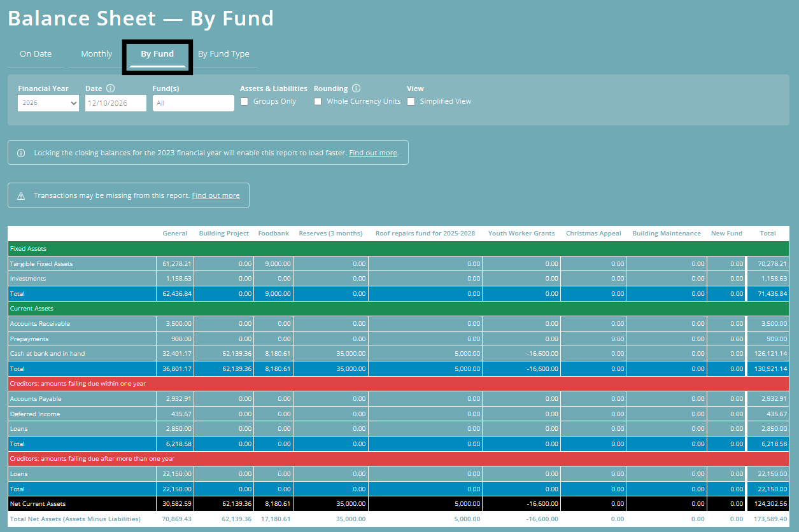Click General Cash at bank value 32,401.17
This screenshot has width=799, height=532.
pyautogui.click(x=177, y=354)
